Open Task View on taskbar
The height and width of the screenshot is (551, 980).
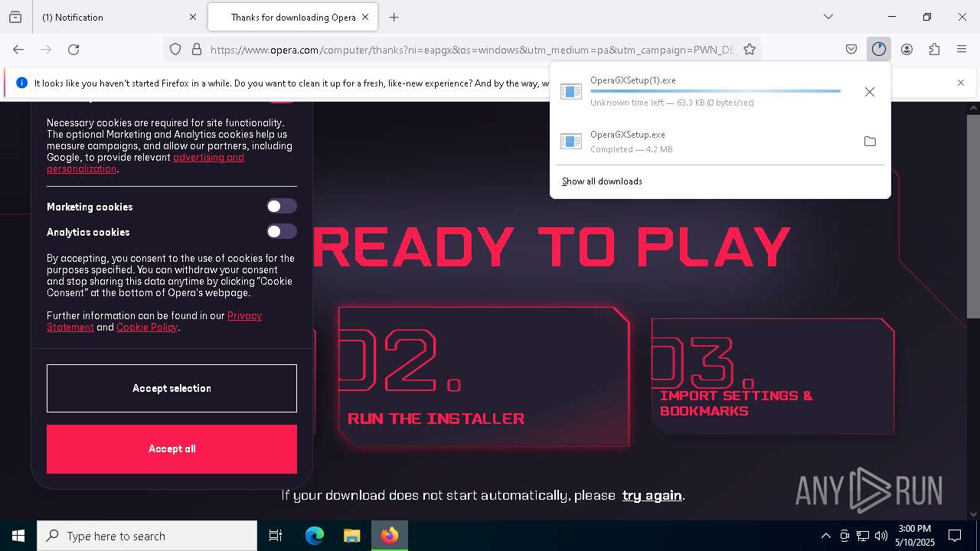276,536
